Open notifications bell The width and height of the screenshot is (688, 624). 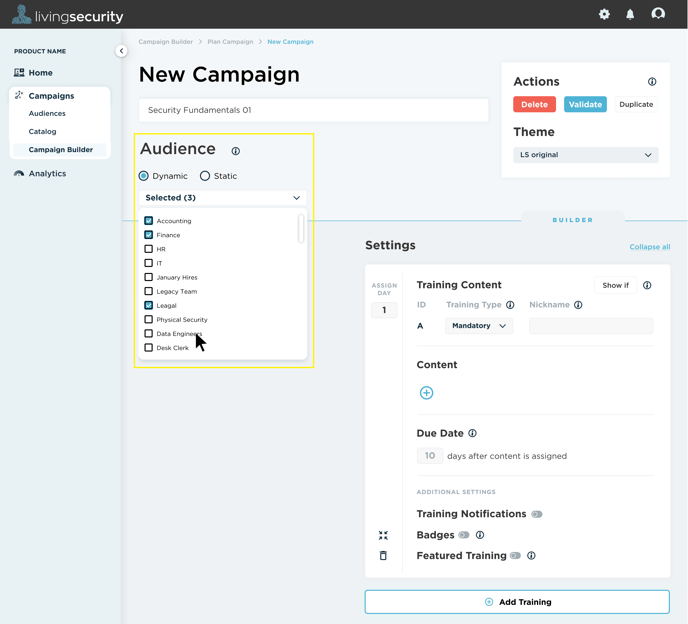tap(630, 14)
